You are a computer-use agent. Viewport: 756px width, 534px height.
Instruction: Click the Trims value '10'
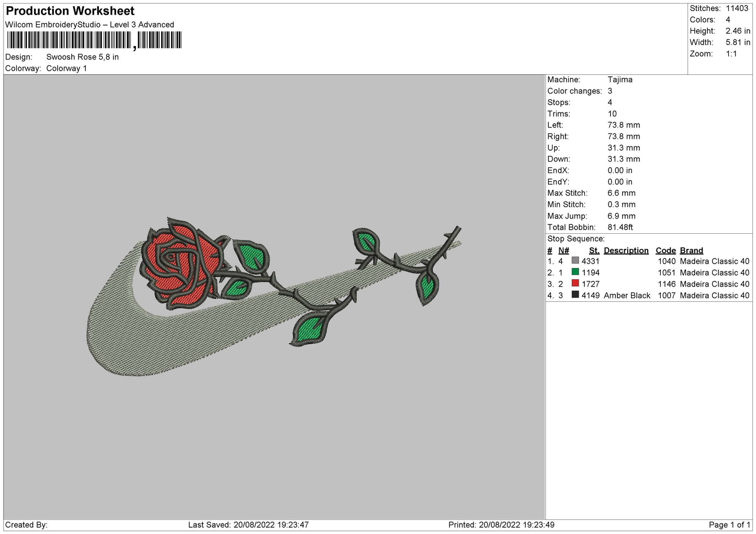coord(612,114)
